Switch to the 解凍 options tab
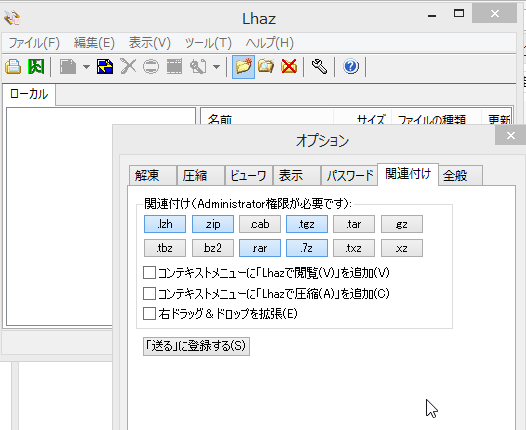The width and height of the screenshot is (526, 430). click(x=153, y=175)
